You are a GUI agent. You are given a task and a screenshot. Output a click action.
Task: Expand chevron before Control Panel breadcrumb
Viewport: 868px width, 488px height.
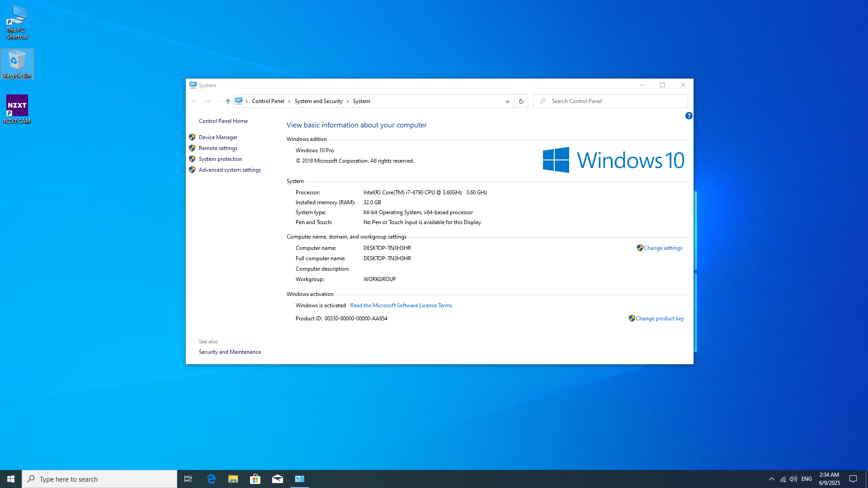pos(246,101)
